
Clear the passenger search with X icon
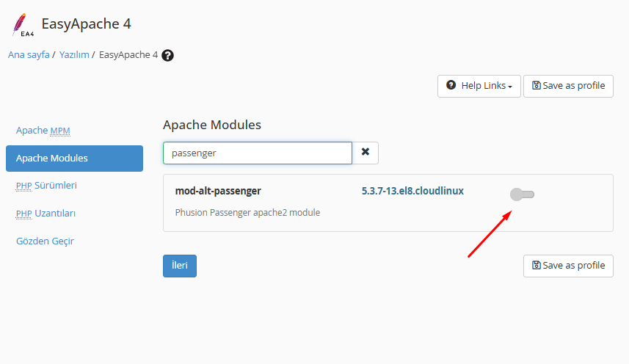[366, 153]
